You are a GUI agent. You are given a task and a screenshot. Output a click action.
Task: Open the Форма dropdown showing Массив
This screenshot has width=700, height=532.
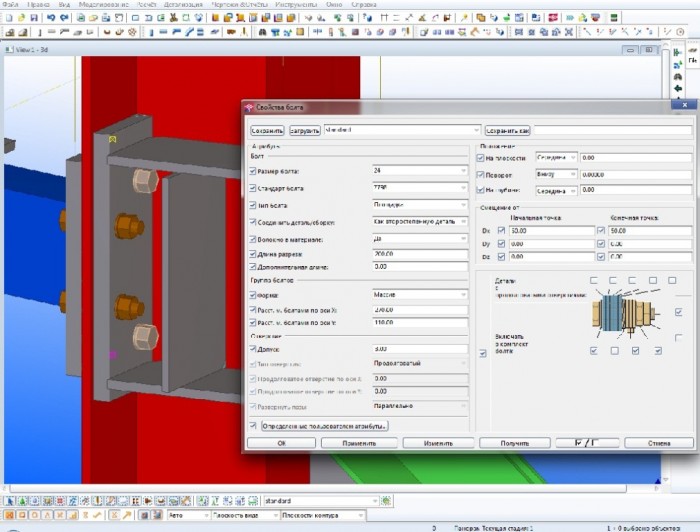(x=420, y=295)
